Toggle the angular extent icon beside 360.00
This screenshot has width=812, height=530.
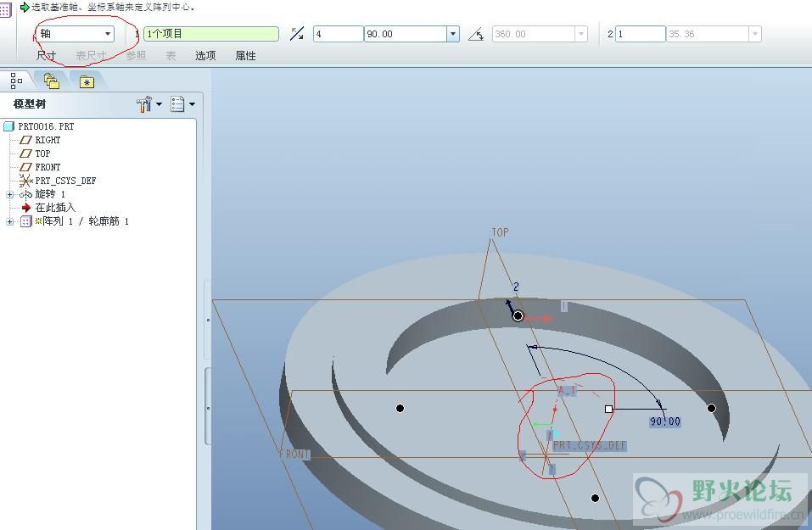pos(476,35)
